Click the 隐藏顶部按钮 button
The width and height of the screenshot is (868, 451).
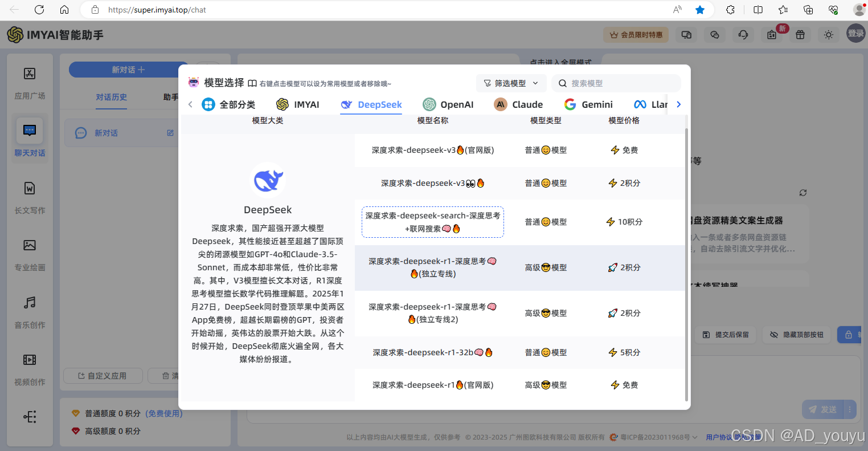click(797, 335)
